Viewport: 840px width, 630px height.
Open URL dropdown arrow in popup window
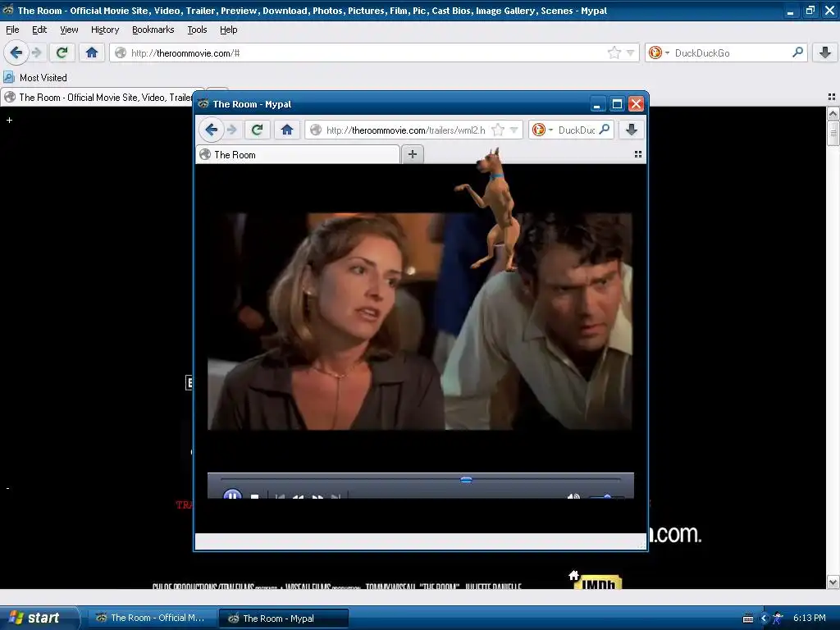click(514, 130)
